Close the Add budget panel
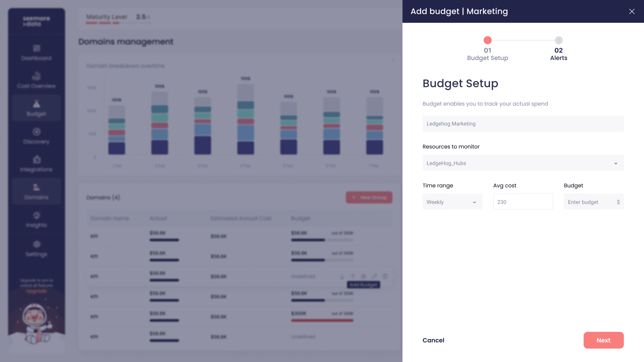 (x=632, y=11)
